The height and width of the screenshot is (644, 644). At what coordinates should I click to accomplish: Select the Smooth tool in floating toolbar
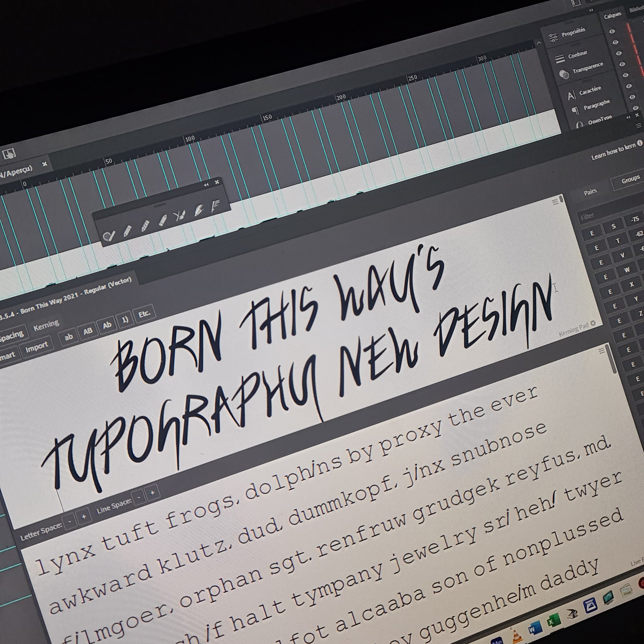145,226
